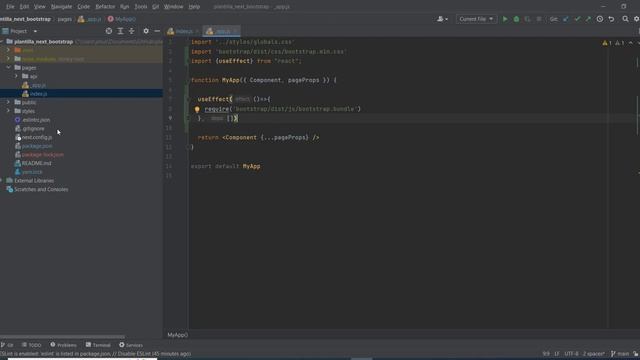The image size is (640, 360).
Task: Select index.js in the project tree
Action: (x=35, y=93)
